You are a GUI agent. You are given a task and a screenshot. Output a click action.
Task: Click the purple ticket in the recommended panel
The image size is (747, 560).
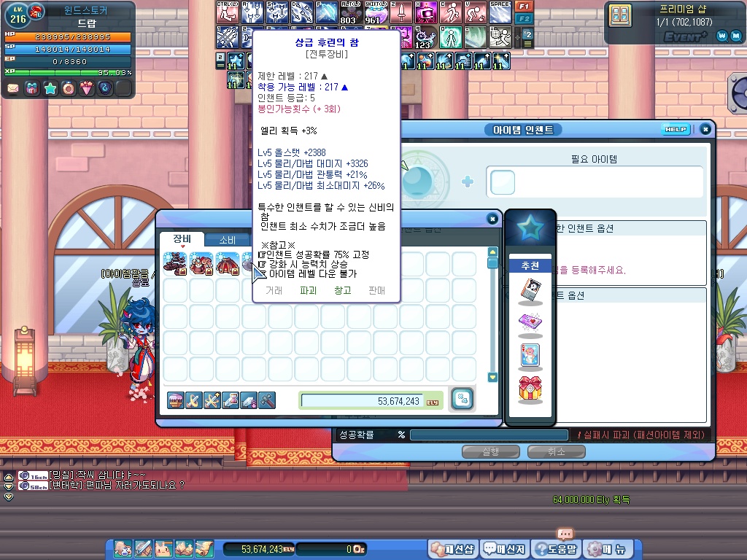(530, 322)
